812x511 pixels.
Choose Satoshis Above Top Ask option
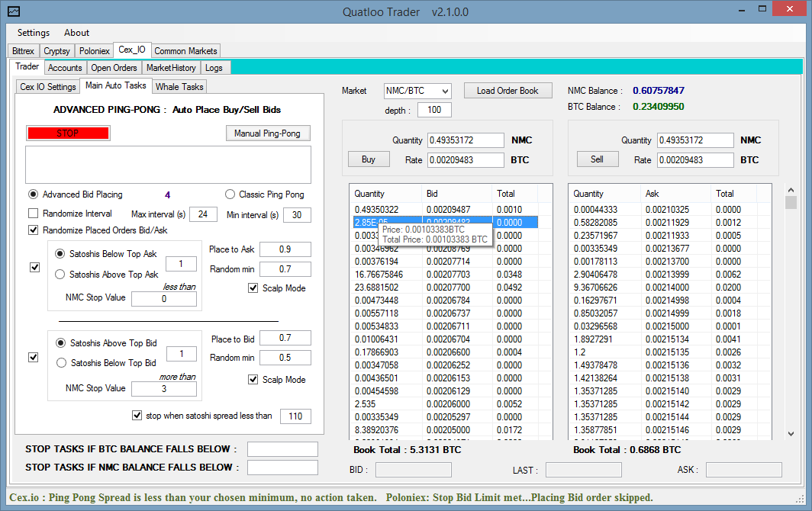click(x=61, y=275)
